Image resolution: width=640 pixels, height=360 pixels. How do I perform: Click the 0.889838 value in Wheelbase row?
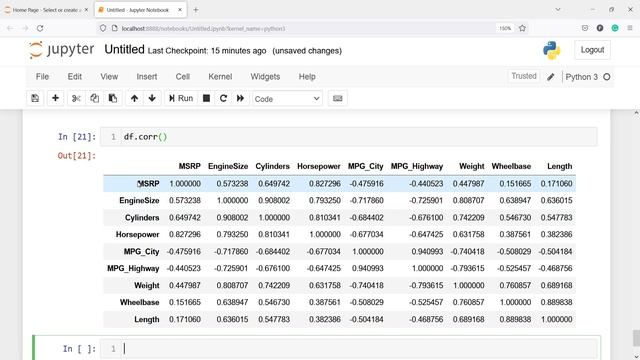click(x=557, y=302)
